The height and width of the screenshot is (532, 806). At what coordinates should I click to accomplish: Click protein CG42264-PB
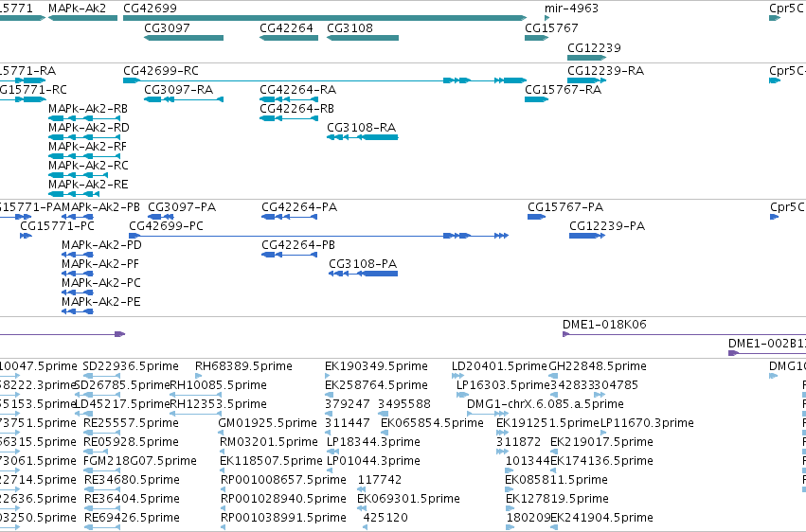(x=290, y=255)
